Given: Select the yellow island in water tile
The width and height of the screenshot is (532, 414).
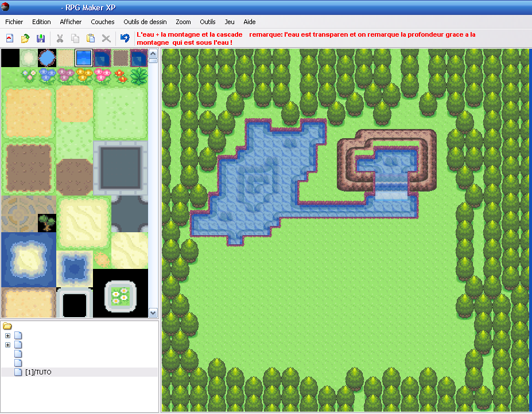Looking at the screenshot, I should [29, 260].
